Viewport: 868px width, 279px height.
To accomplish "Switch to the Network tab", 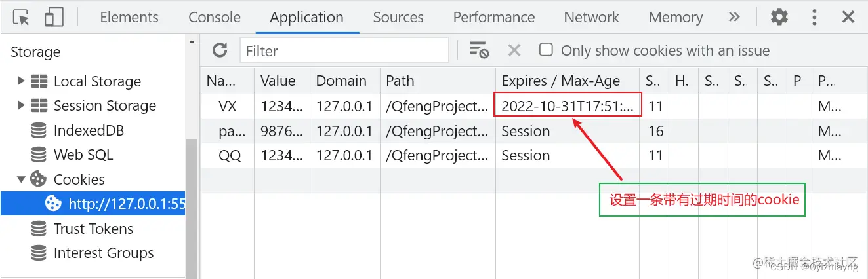I will 591,17.
